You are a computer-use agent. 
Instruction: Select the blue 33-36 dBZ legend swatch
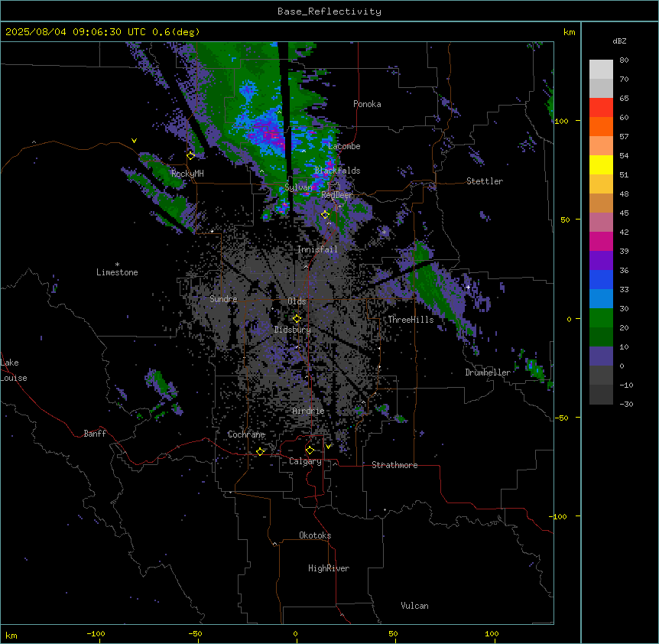601,280
